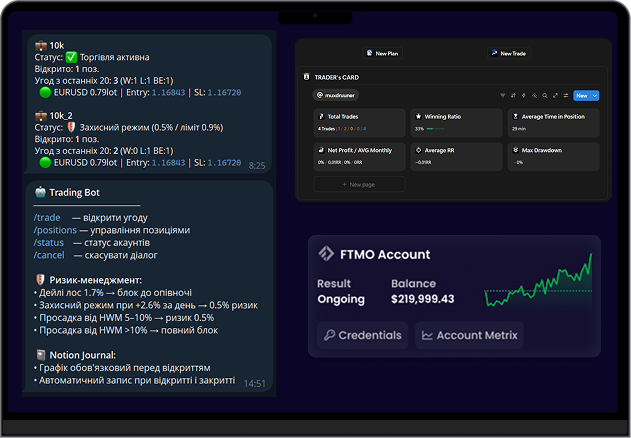This screenshot has width=631, height=438.
Task: Click the search magnifier icon in Trader's Card
Action: point(544,95)
